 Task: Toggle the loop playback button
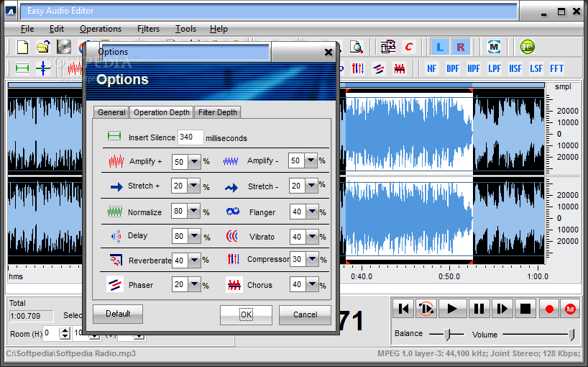click(426, 309)
